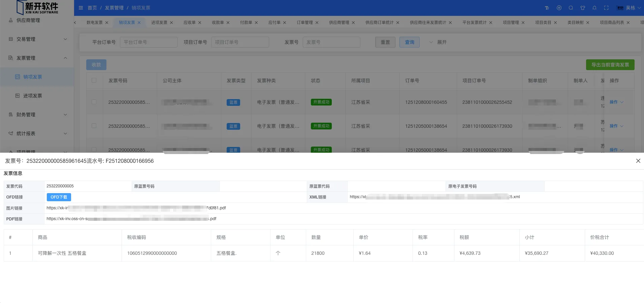Screen dimensions: 644x303
Task: Close the invoice detail drawer
Action: pyautogui.click(x=638, y=161)
